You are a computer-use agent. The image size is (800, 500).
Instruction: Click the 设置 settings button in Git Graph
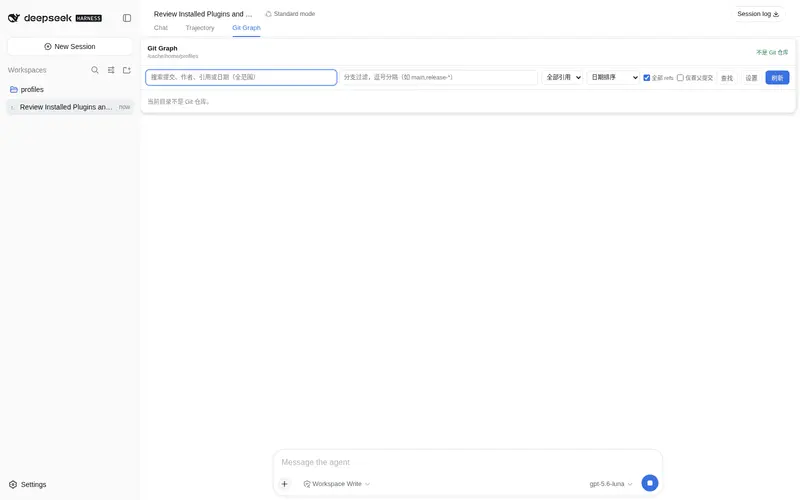(x=751, y=78)
